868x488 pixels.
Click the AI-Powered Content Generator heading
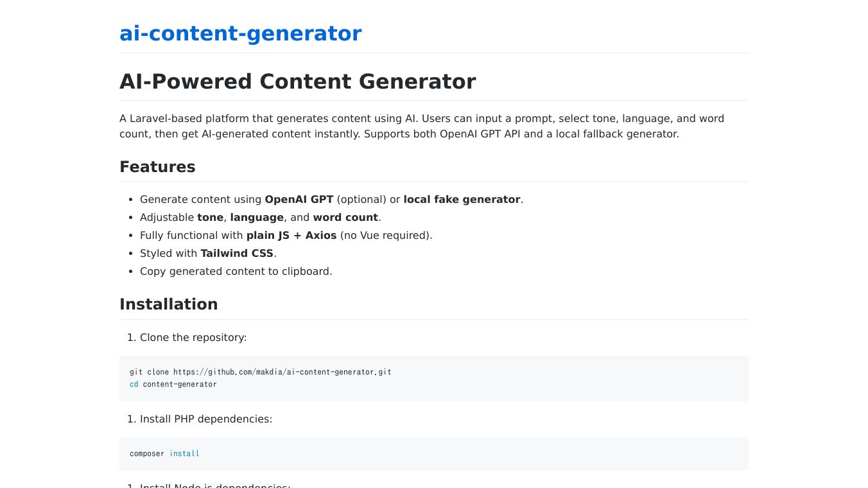pyautogui.click(x=297, y=82)
